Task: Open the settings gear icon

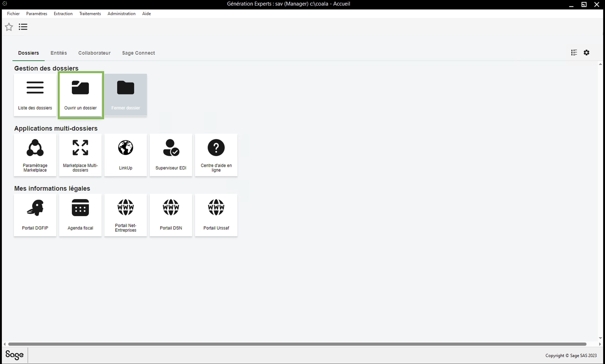Action: (x=586, y=52)
